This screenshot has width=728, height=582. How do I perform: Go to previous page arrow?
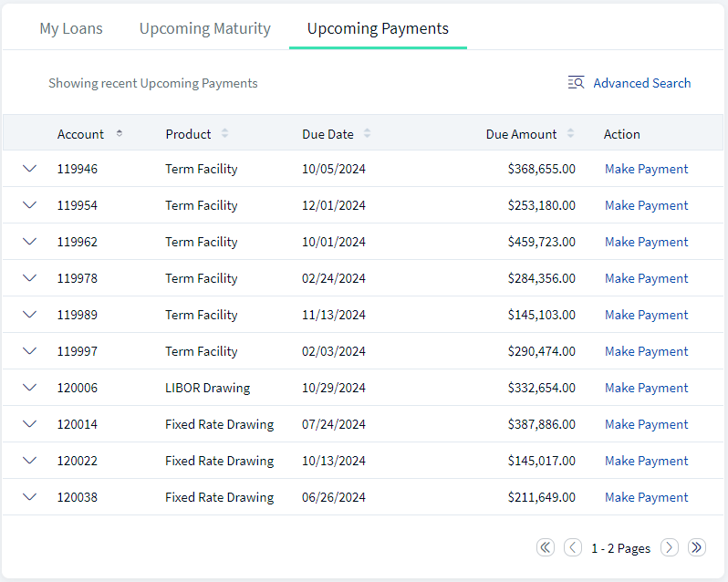[x=573, y=547]
